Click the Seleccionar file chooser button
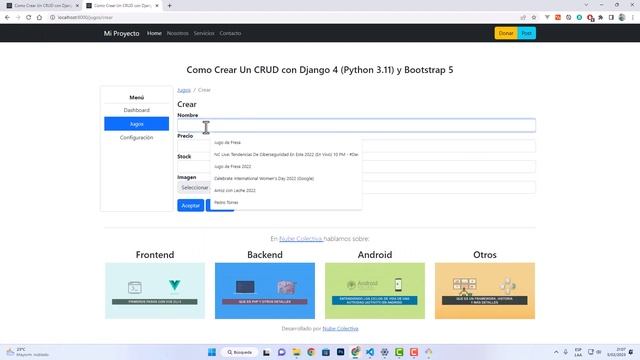The height and width of the screenshot is (360, 640). pos(194,188)
